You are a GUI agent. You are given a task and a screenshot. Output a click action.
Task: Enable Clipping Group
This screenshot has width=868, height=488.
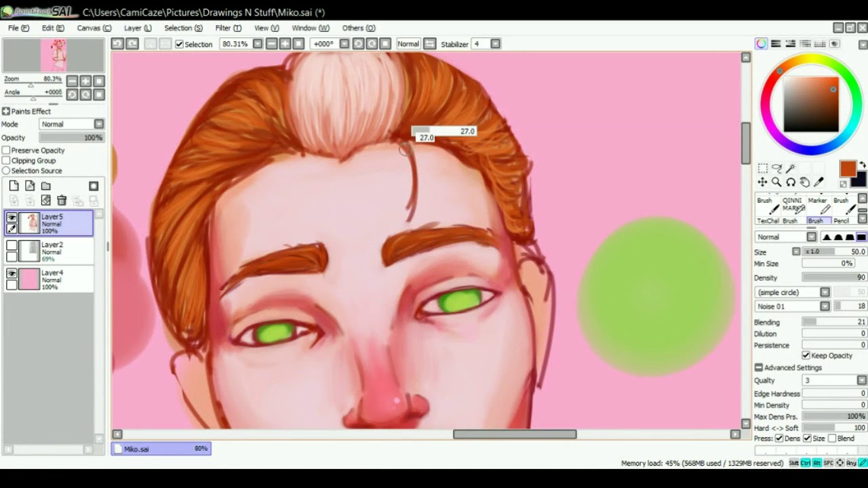coord(6,161)
